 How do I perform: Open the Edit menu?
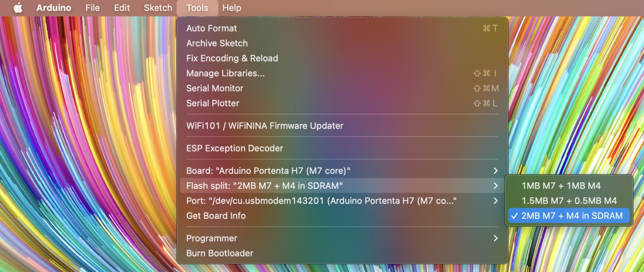(x=122, y=8)
